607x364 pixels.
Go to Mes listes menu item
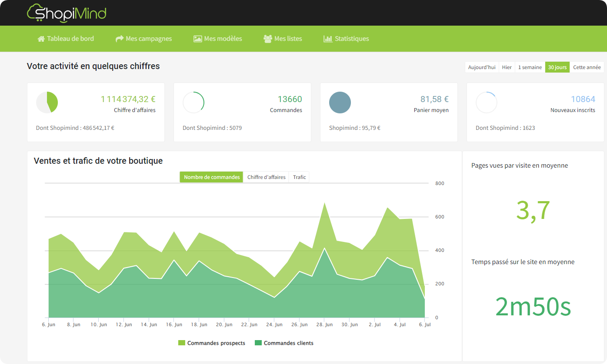click(283, 39)
